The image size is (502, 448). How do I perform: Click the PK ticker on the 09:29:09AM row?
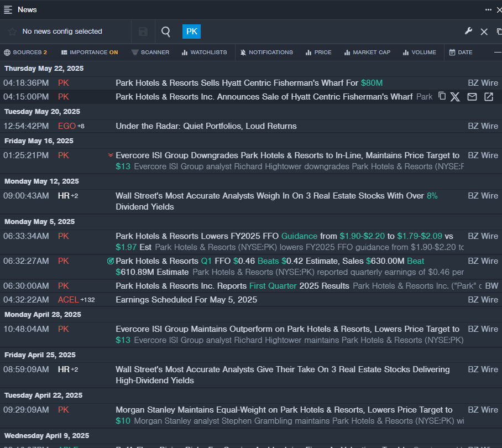point(64,410)
